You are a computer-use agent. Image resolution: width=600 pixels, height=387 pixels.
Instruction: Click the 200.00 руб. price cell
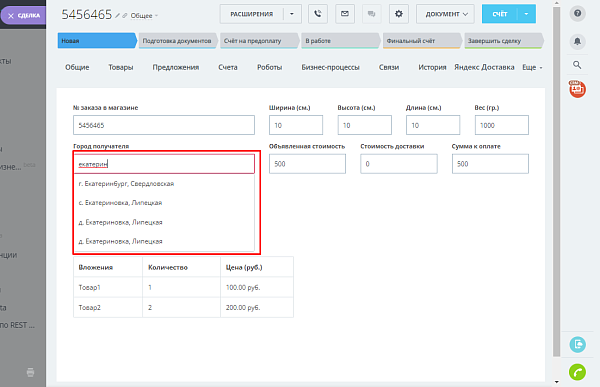click(x=257, y=307)
